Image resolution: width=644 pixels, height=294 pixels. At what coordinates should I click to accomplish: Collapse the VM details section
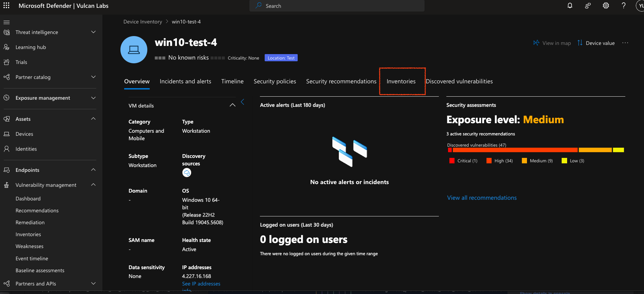(232, 105)
